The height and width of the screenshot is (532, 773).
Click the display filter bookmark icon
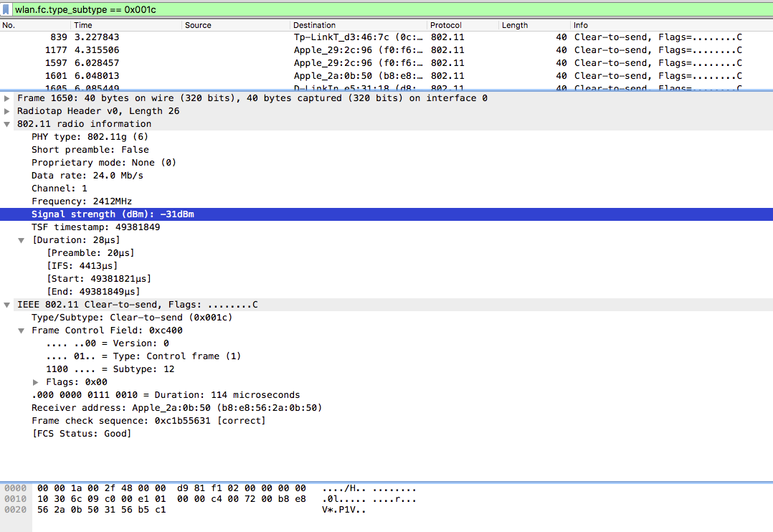[x=6, y=9]
